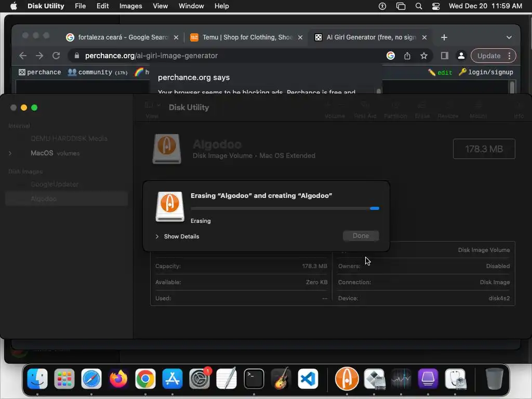Switch to the Temu shopping tab
This screenshot has height=399, width=532.
247,37
